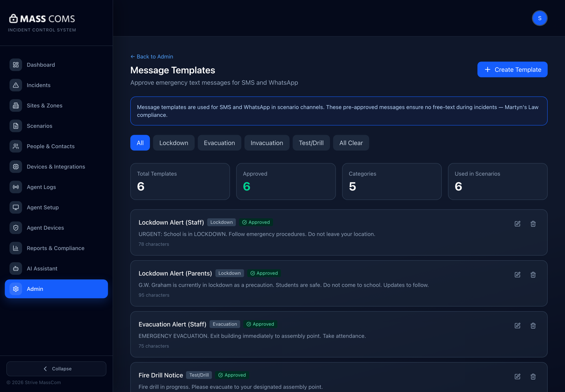This screenshot has height=392, width=565.
Task: Click the Used in Scenarios stat card
Action: [498, 181]
